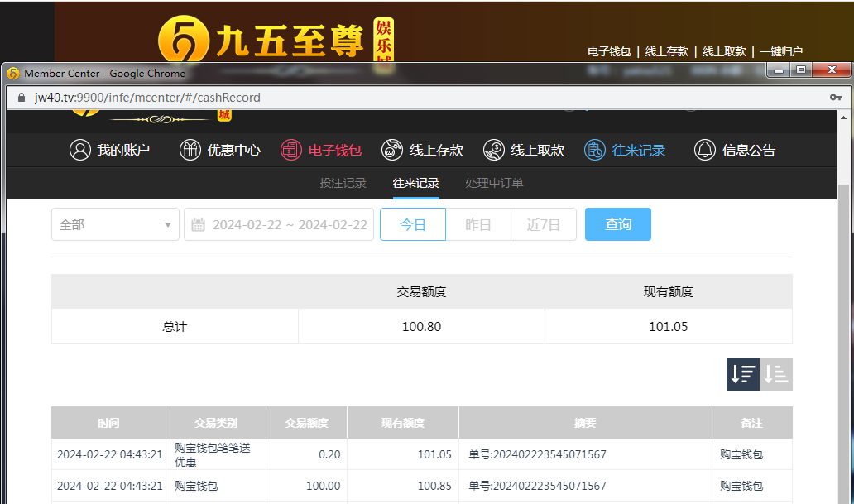The width and height of the screenshot is (854, 504).
Task: Open the date range picker
Action: [289, 224]
